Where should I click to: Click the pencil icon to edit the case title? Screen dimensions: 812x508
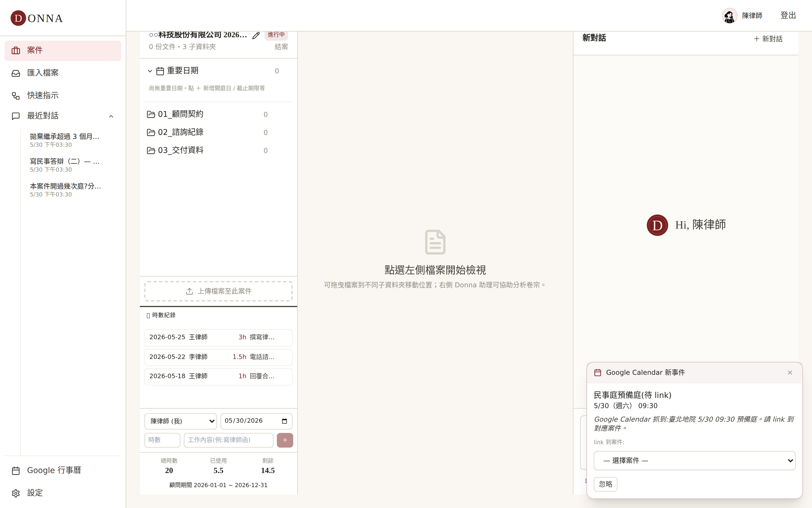click(x=256, y=35)
